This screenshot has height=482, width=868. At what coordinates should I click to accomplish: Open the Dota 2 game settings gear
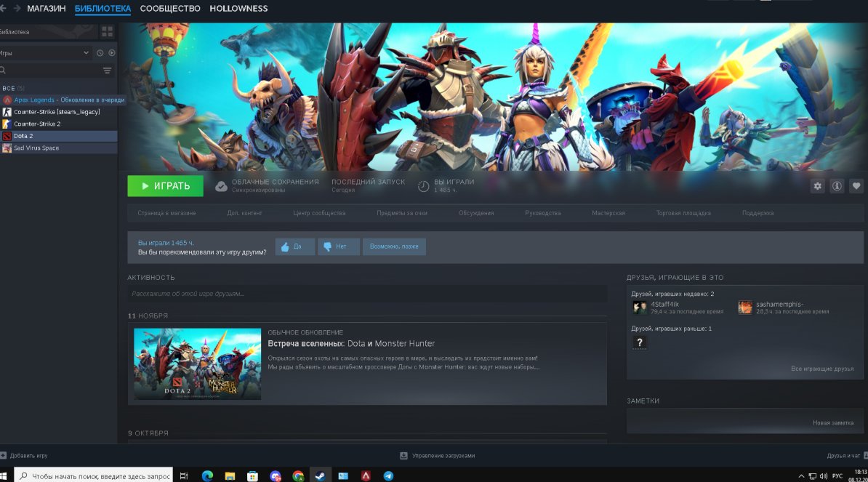[817, 185]
